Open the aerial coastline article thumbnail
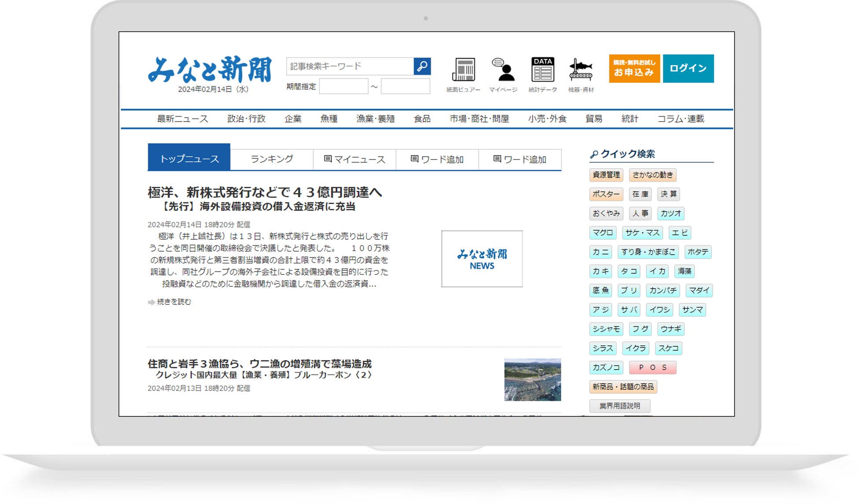Image resolution: width=859 pixels, height=504 pixels. pyautogui.click(x=532, y=379)
